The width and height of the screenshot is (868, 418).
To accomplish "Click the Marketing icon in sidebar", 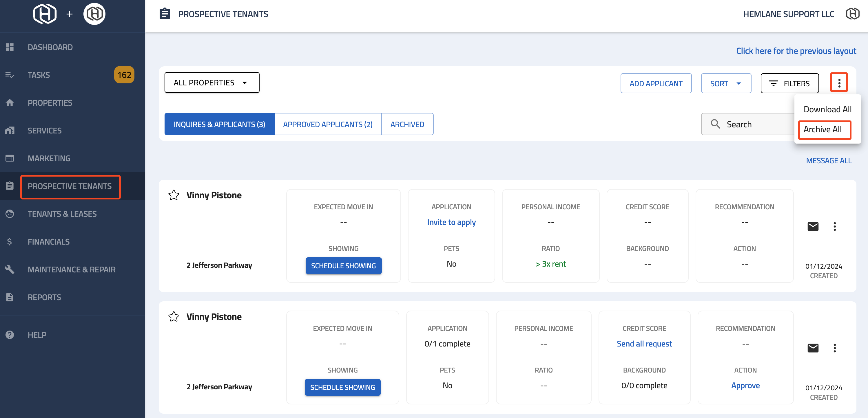I will pos(10,158).
